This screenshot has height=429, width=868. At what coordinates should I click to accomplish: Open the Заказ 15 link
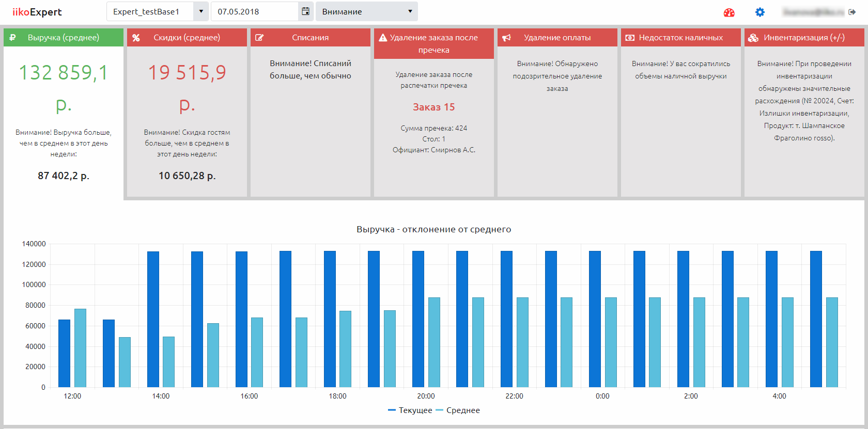[433, 107]
